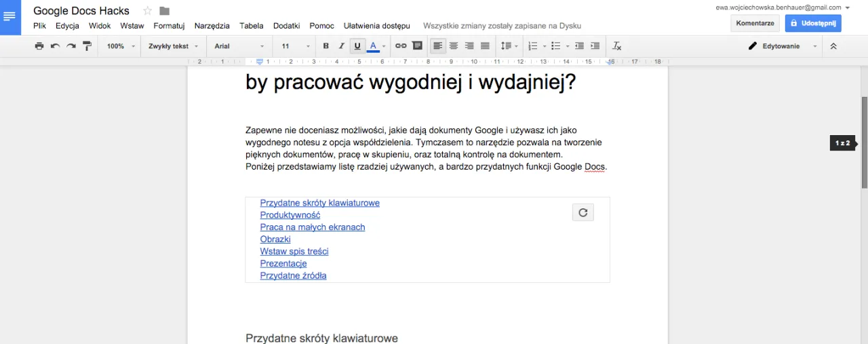The height and width of the screenshot is (344, 868).
Task: Follow the Praca na małych ekranach link
Action: tap(313, 227)
